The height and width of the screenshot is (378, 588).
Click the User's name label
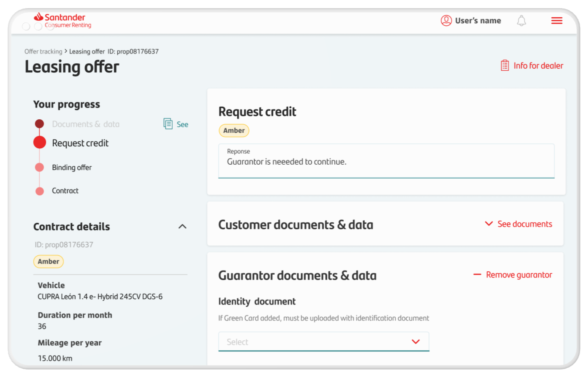point(478,20)
